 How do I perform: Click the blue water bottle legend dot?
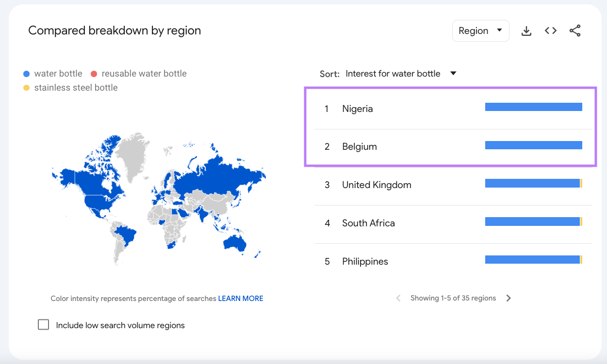[x=26, y=73]
